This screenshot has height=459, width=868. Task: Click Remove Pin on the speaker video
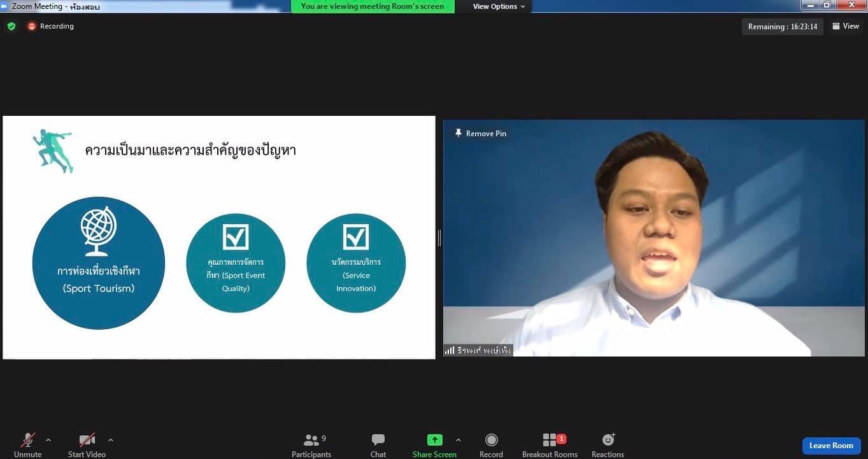tap(481, 134)
